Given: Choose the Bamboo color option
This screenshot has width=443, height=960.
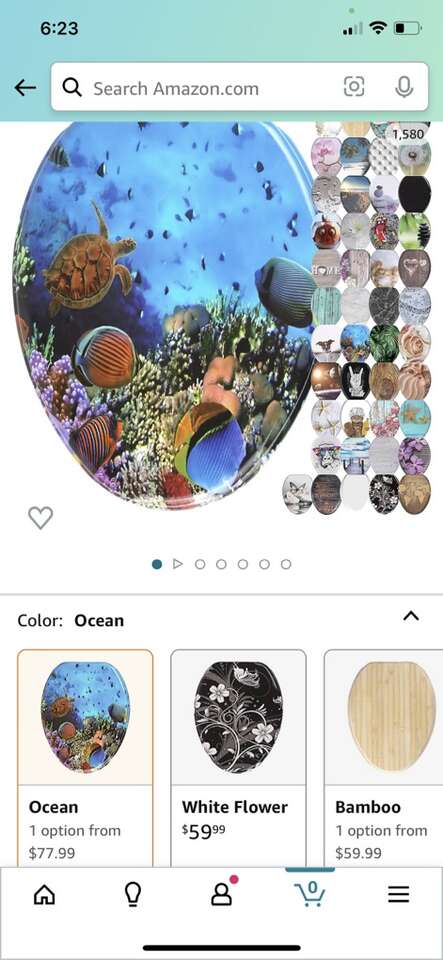Looking at the screenshot, I should point(384,758).
